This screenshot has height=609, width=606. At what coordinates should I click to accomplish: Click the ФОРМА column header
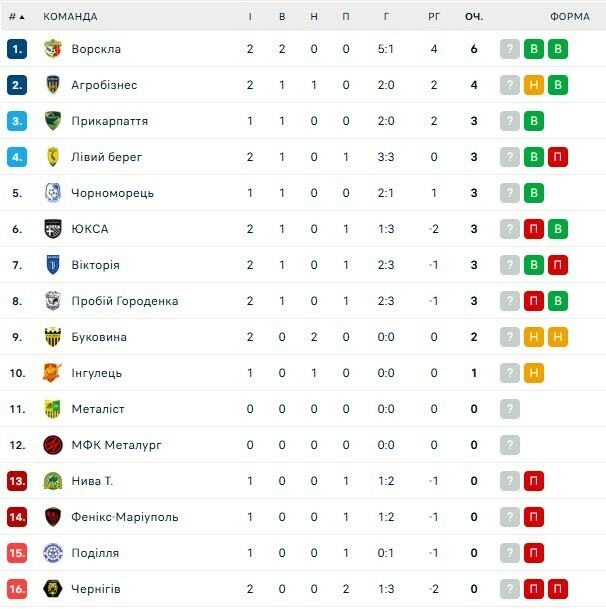[570, 16]
